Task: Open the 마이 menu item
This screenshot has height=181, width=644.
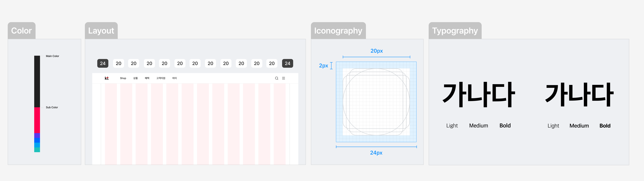Action: [174, 78]
